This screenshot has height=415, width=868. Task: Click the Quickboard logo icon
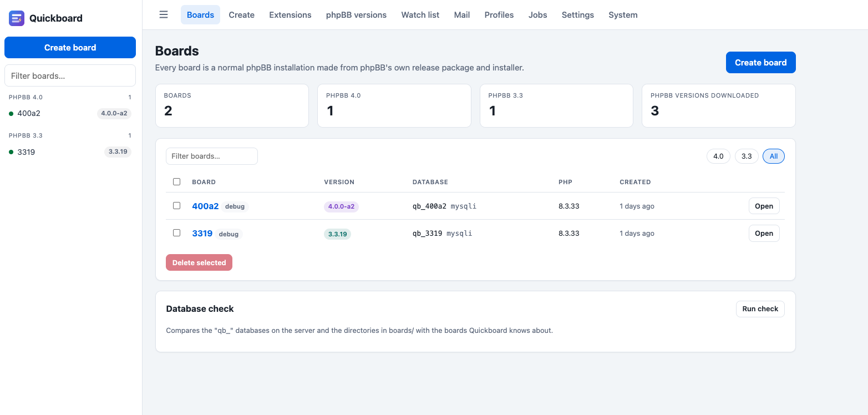coord(17,18)
